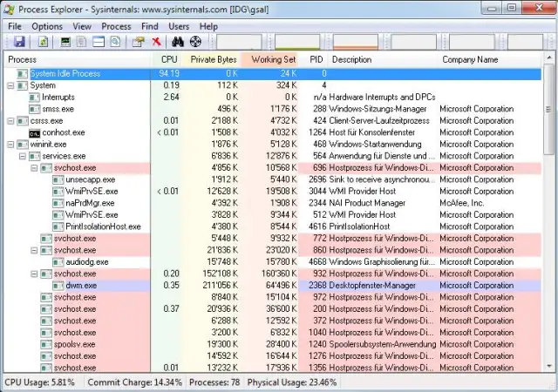Screen dimensions: 558x392
Task: Click the Show Process Tree toolbar icon
Action: pyautogui.click(x=82, y=42)
